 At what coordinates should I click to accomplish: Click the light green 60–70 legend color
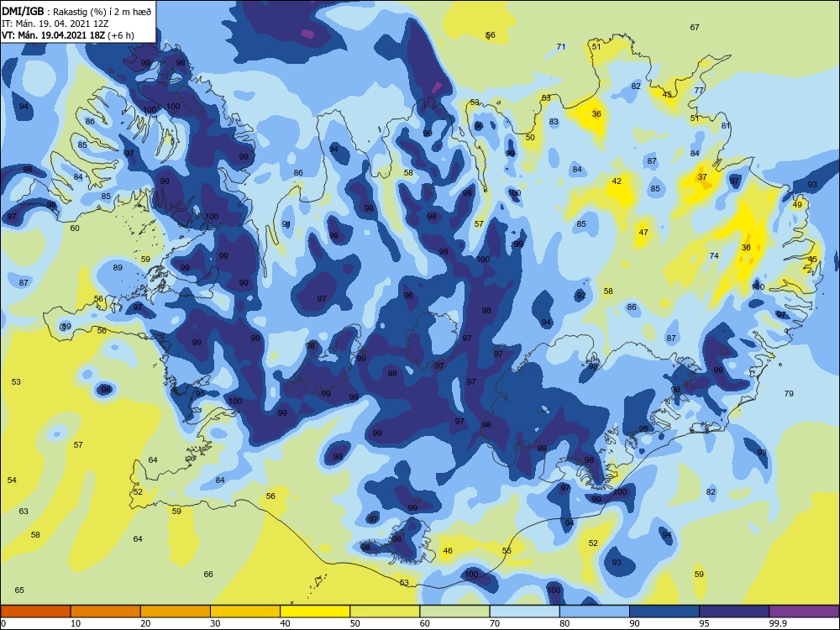454,612
